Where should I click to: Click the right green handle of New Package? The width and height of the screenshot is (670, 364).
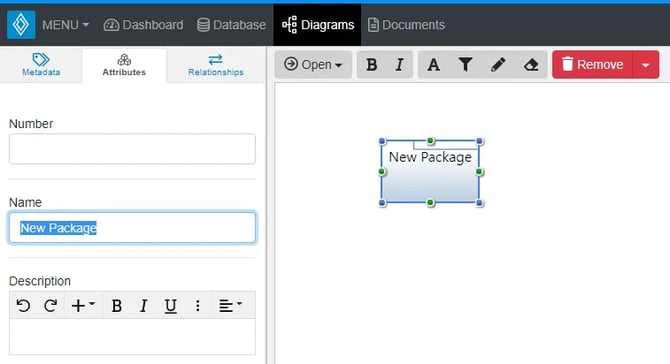click(479, 172)
